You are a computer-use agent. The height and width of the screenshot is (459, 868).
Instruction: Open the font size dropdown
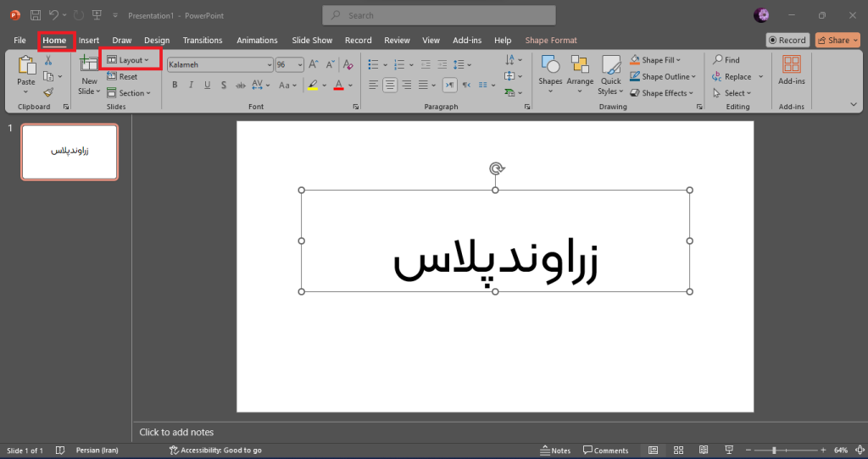click(x=301, y=64)
